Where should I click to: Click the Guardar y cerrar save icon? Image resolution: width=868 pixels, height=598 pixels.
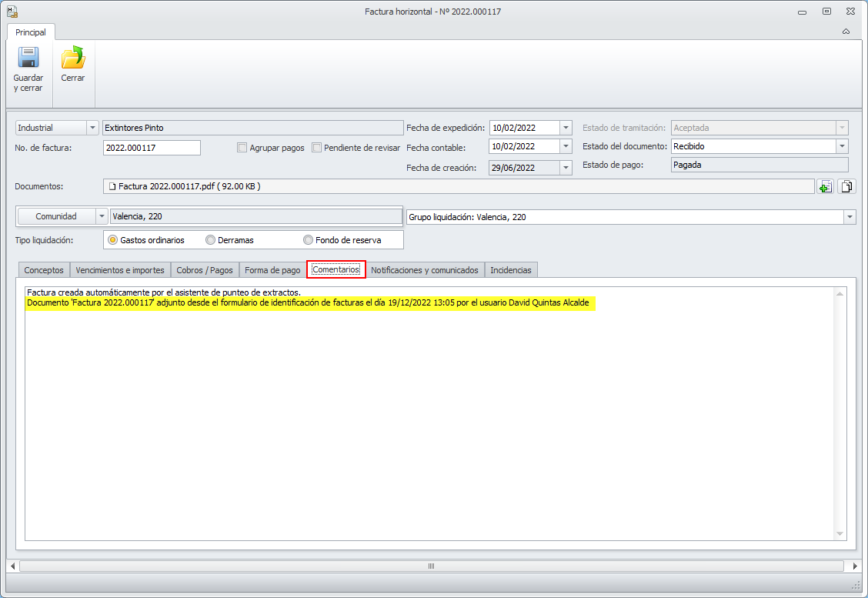click(28, 58)
